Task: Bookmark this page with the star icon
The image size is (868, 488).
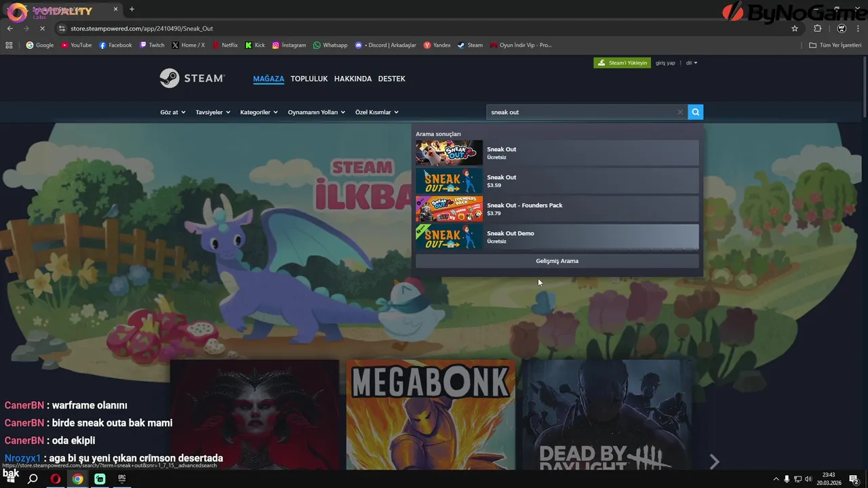Action: click(x=795, y=28)
